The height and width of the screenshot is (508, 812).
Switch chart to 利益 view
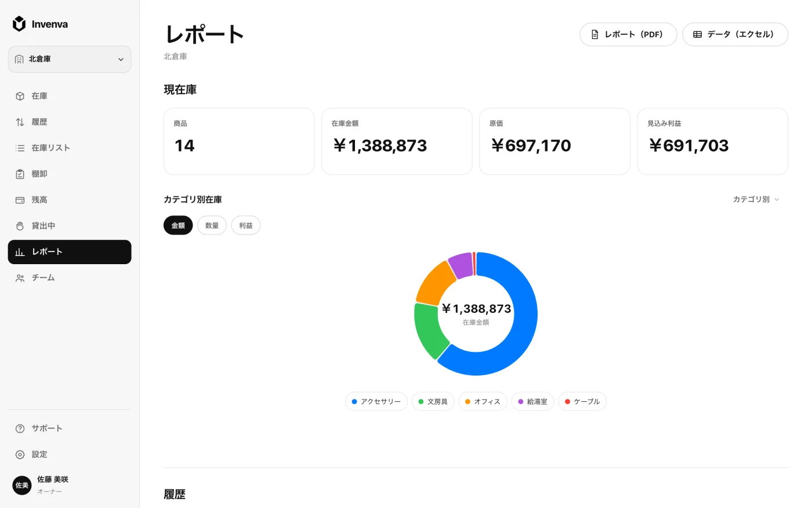(246, 225)
